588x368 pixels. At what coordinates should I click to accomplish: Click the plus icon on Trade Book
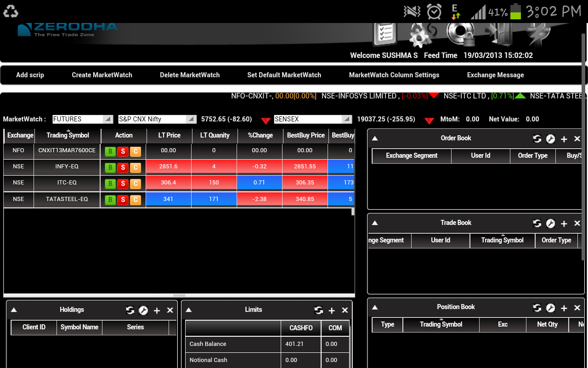[x=564, y=224]
